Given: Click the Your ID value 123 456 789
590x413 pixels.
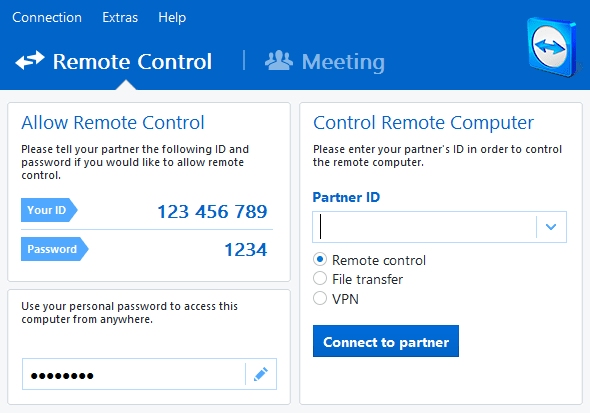Looking at the screenshot, I should tap(212, 211).
